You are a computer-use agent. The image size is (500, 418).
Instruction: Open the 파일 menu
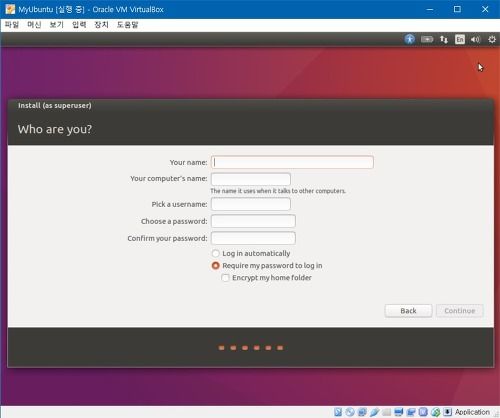click(x=12, y=24)
